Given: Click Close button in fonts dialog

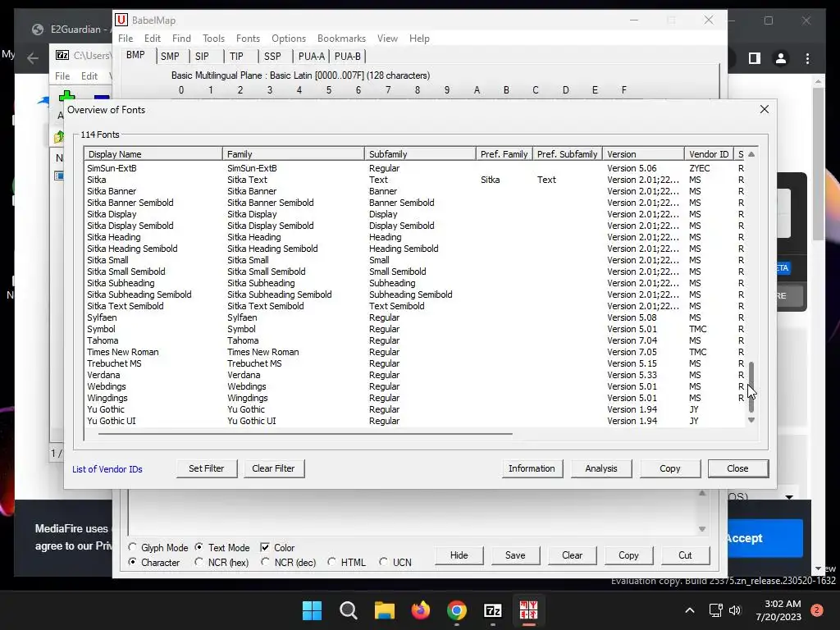Looking at the screenshot, I should (737, 468).
